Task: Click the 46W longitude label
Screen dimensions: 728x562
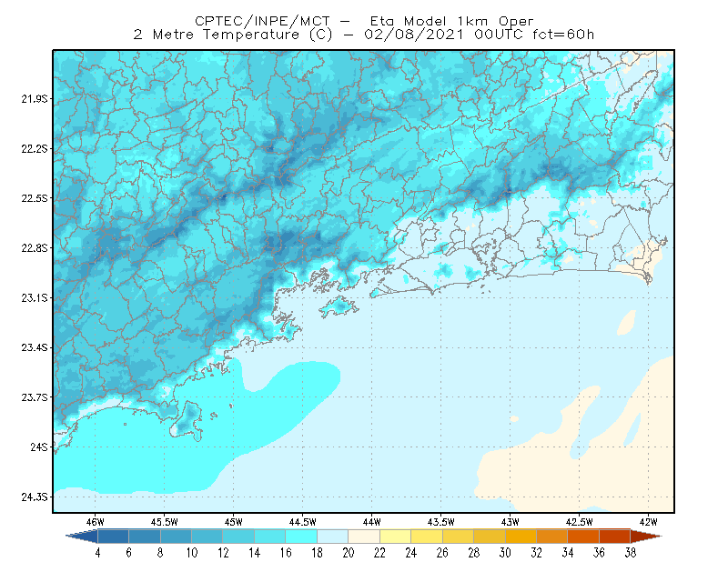Action: click(x=96, y=522)
